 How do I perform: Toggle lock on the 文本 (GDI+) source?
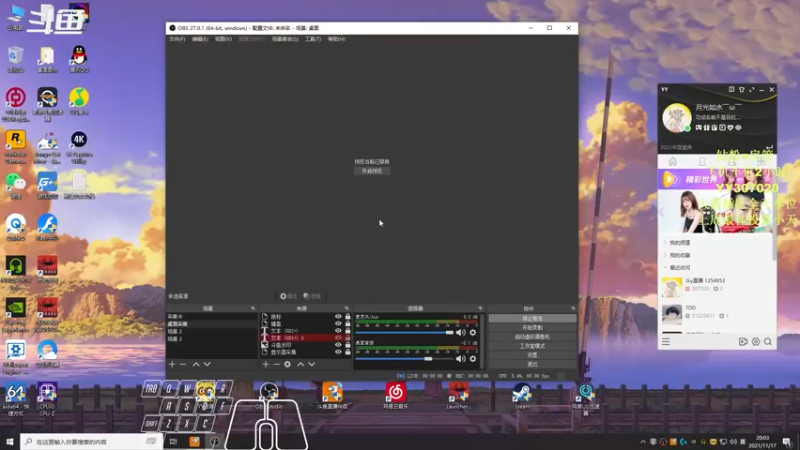[x=347, y=331]
